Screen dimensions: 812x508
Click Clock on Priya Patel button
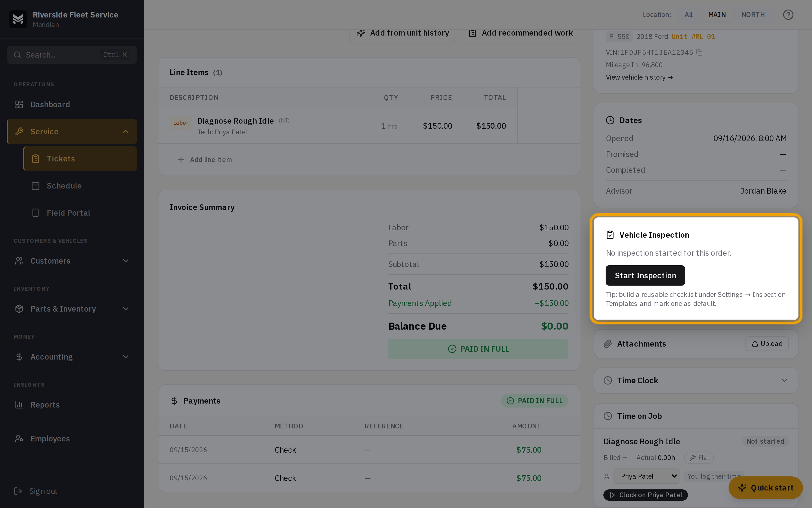click(x=645, y=495)
